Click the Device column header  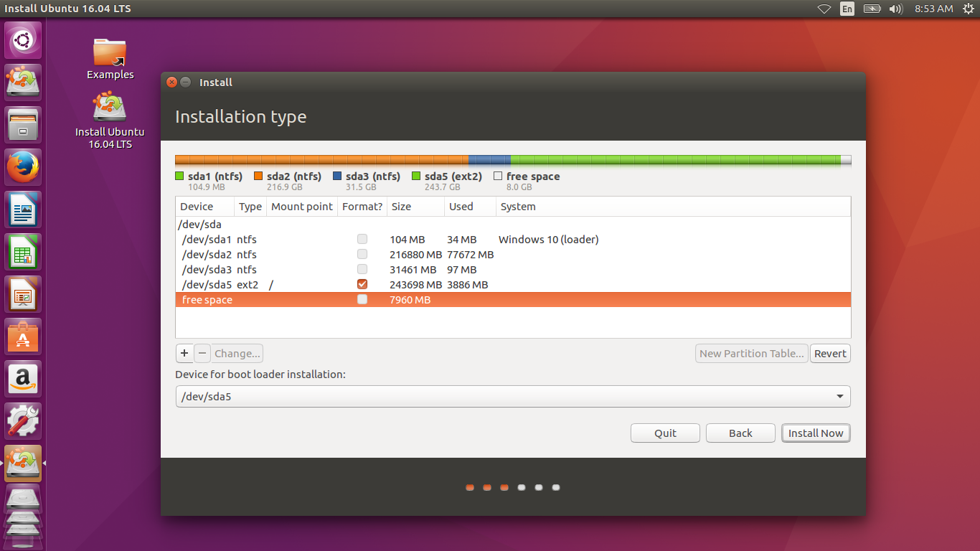[205, 207]
